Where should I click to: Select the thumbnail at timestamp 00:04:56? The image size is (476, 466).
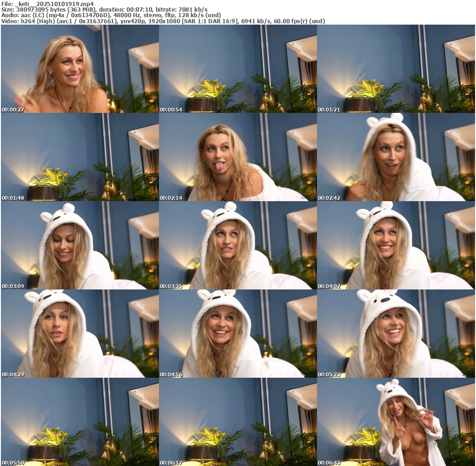pyautogui.click(x=238, y=334)
